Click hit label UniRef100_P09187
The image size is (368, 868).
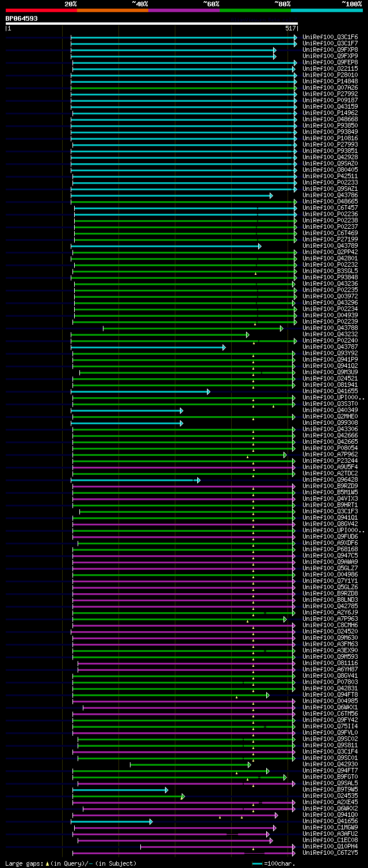click(330, 101)
